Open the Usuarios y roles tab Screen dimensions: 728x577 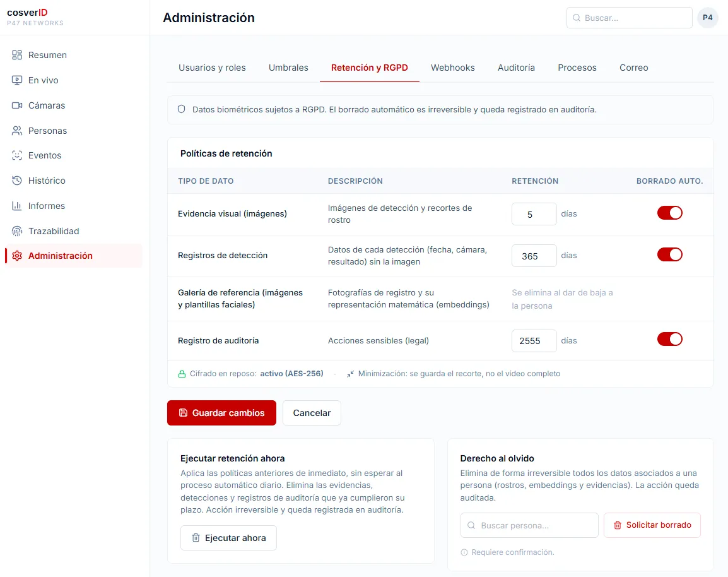click(212, 68)
